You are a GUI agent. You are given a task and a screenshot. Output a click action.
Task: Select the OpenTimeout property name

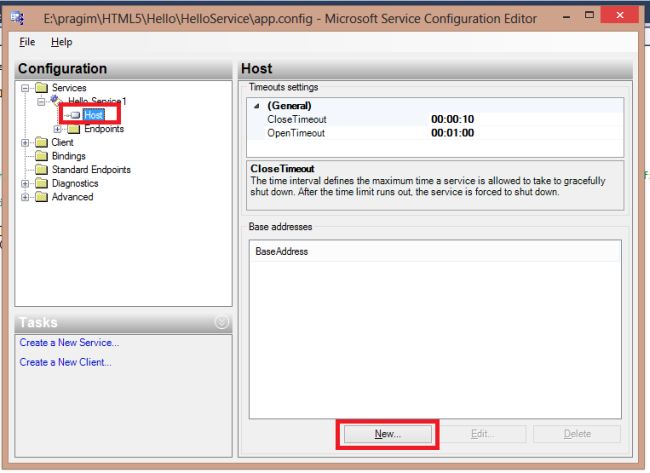[296, 133]
